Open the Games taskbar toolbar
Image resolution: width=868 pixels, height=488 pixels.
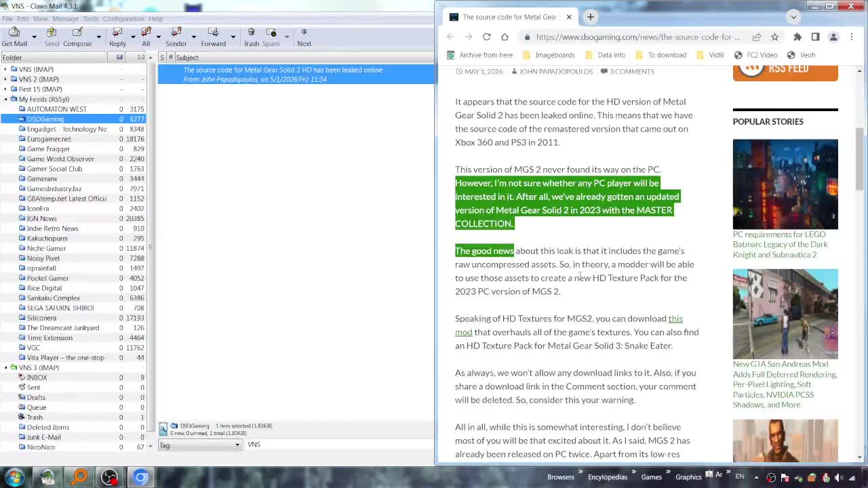[x=651, y=477]
